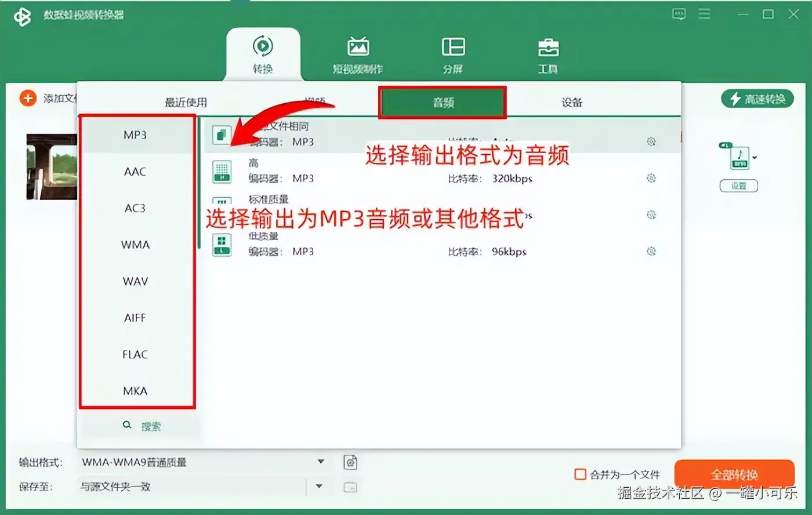Choose the high quality 320kbps preset icon
Screen dimensions: 812x515
pos(222,171)
